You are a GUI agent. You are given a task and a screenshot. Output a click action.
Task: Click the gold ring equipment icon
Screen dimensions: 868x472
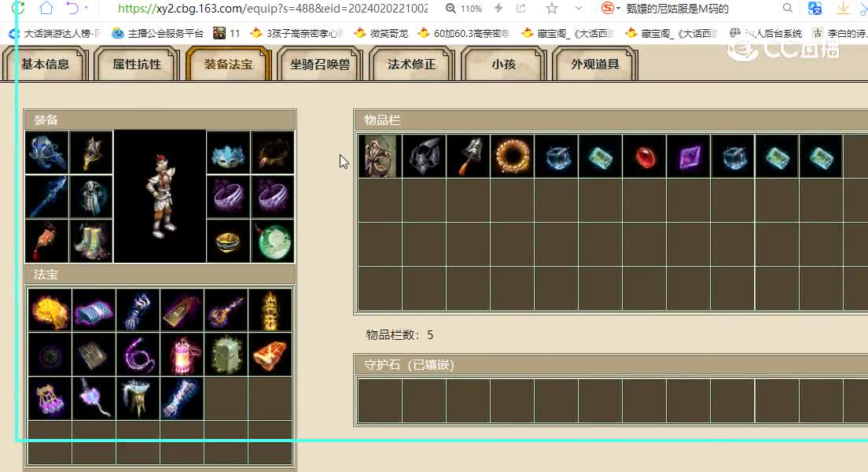(228, 241)
